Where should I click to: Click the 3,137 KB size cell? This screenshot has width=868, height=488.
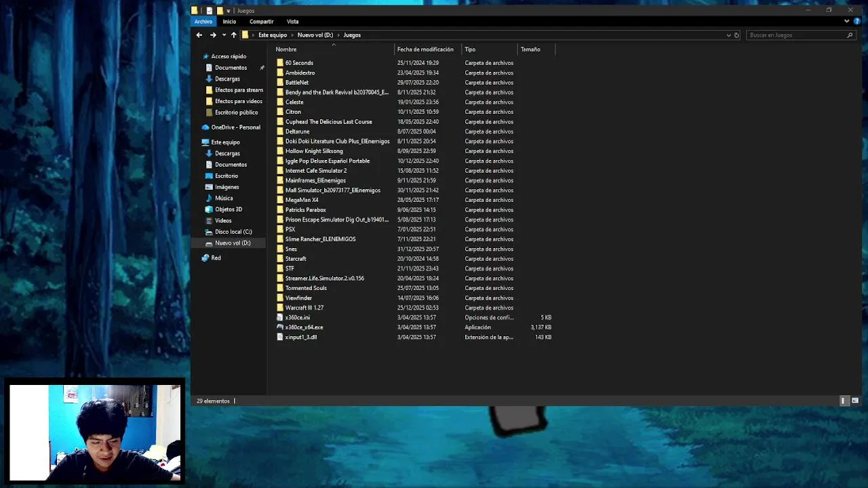click(x=541, y=327)
